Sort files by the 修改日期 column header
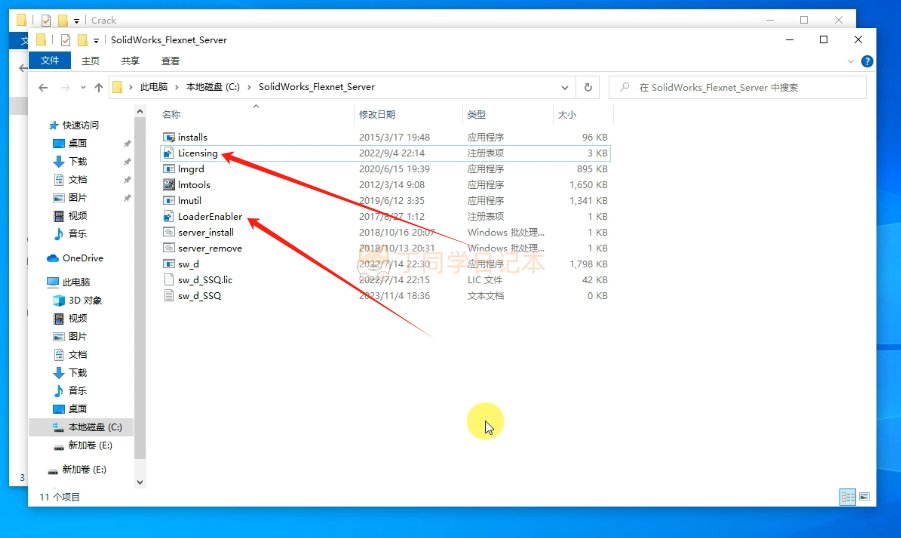 pos(377,115)
